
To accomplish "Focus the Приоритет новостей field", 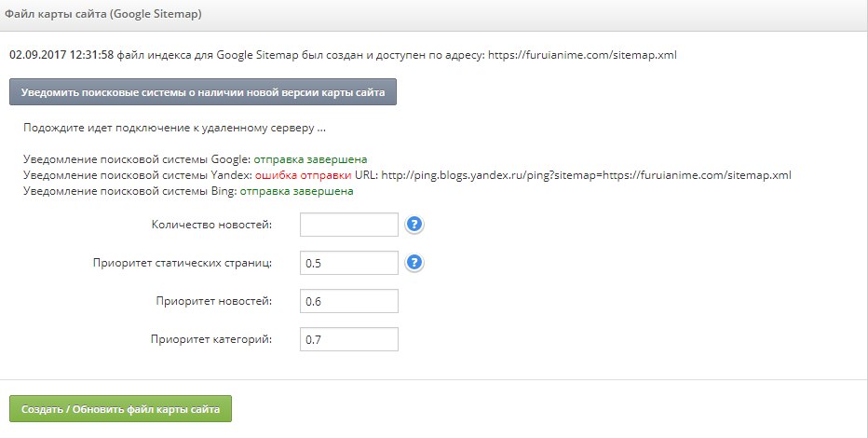I will click(x=348, y=301).
